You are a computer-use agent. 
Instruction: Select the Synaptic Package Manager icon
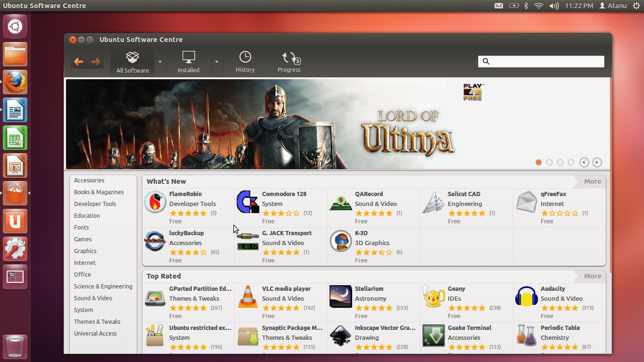click(248, 336)
